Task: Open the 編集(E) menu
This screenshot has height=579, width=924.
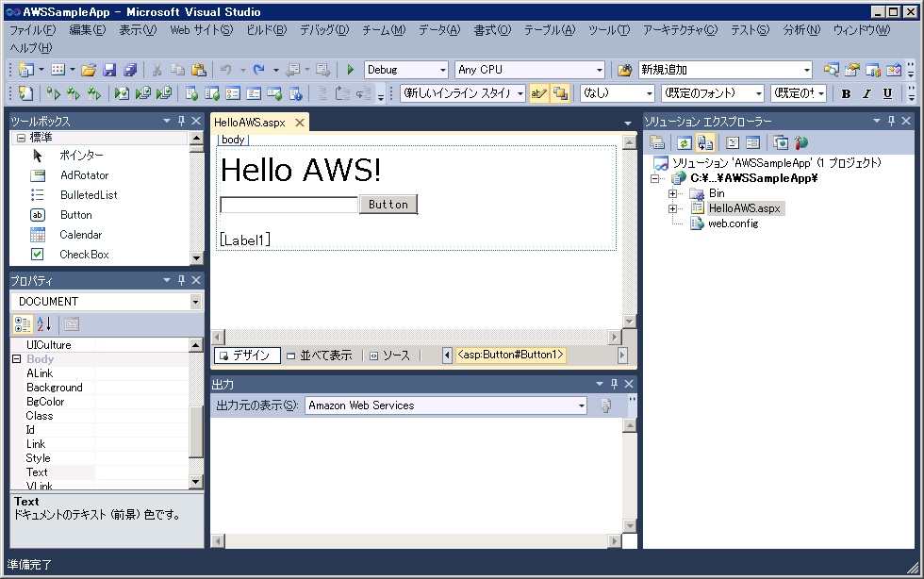Action: pyautogui.click(x=87, y=30)
